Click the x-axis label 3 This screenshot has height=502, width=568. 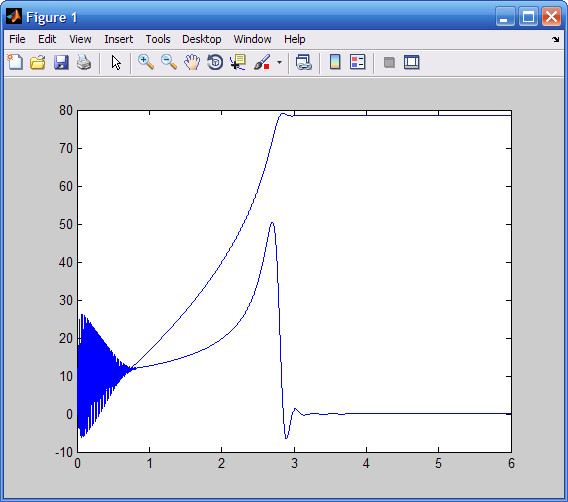click(294, 463)
